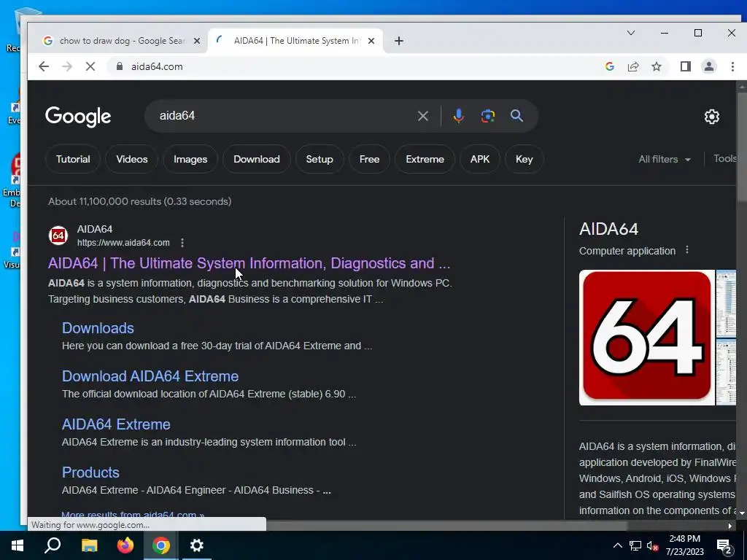The width and height of the screenshot is (747, 560).
Task: Filter results by Videos
Action: (132, 159)
